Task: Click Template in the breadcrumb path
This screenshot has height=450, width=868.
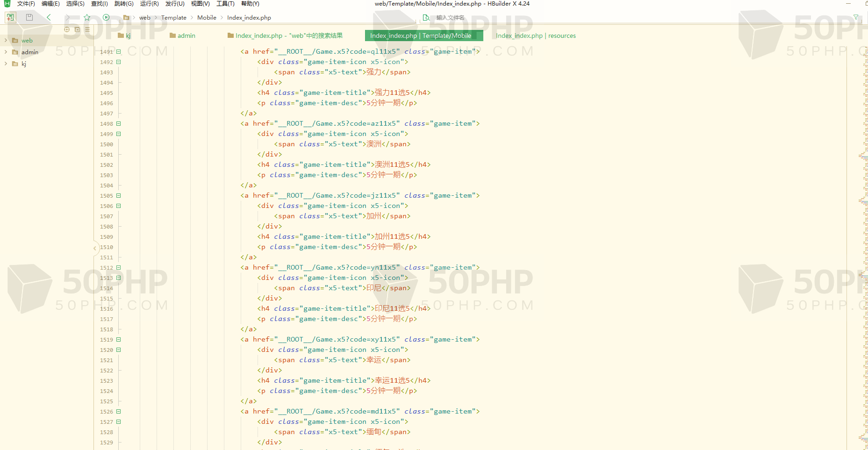Action: 173,18
